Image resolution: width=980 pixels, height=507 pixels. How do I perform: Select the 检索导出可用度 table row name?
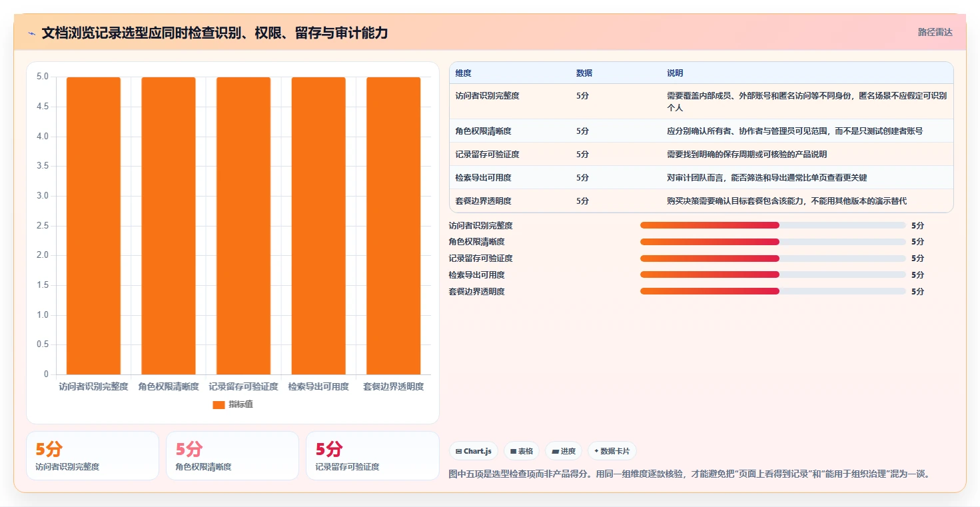coord(483,178)
